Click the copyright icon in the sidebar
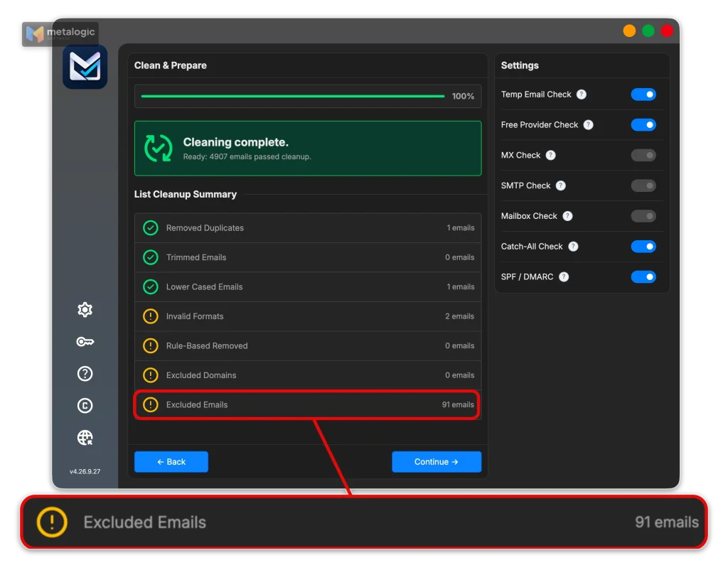This screenshot has width=728, height=570. tap(85, 406)
